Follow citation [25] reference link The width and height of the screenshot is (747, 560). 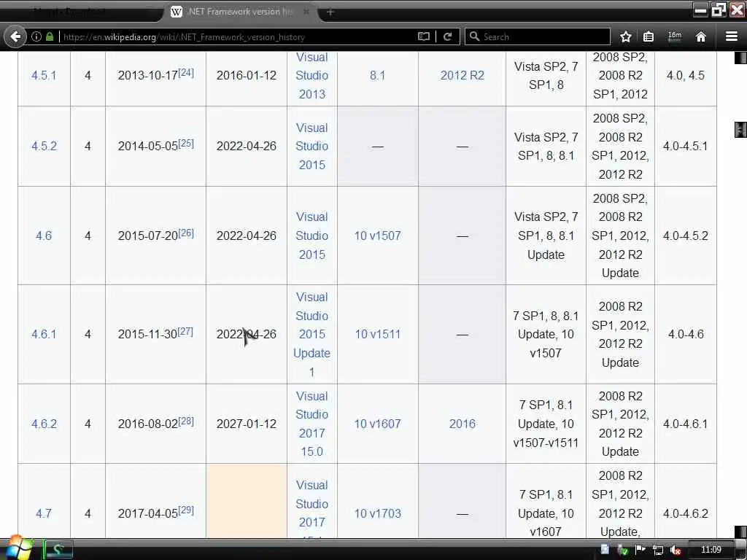click(x=186, y=143)
